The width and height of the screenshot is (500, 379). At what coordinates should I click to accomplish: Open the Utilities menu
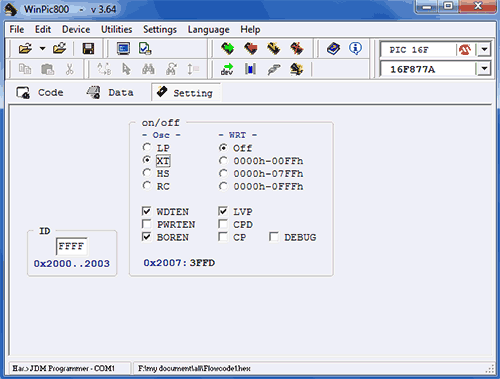pyautogui.click(x=117, y=29)
